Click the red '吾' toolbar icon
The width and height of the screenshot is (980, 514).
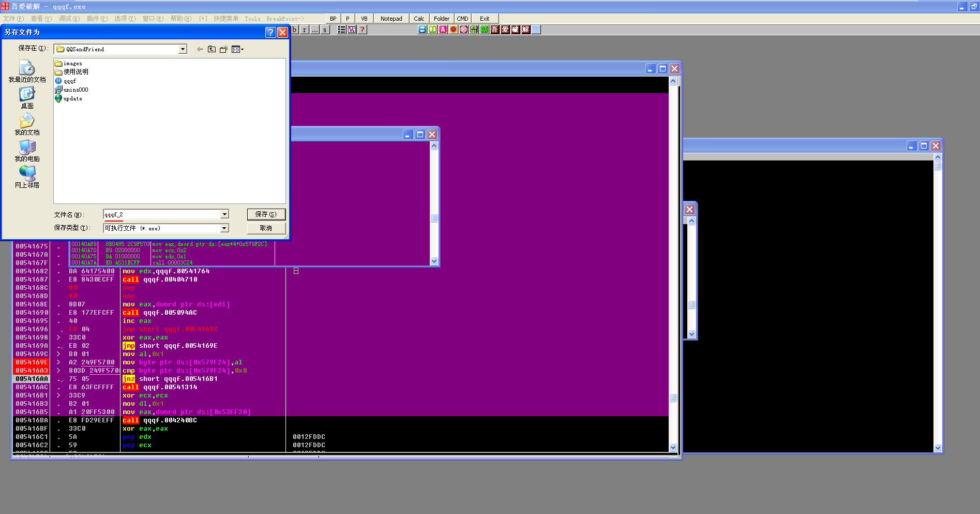click(495, 30)
